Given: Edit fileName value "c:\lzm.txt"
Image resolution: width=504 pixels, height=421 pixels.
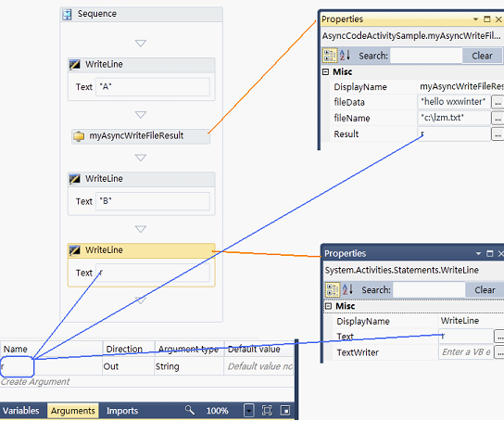Looking at the screenshot, I should pyautogui.click(x=454, y=118).
